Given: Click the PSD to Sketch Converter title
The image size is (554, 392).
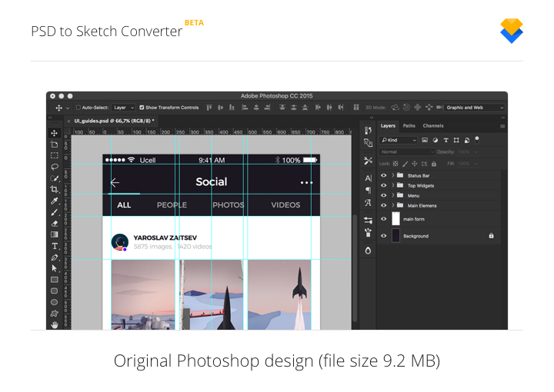Looking at the screenshot, I should (x=107, y=31).
